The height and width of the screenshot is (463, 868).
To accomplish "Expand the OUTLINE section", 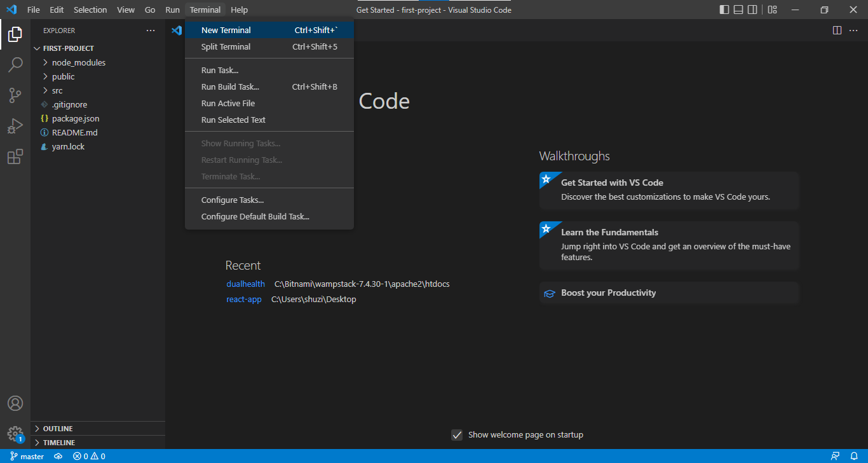I will point(98,429).
